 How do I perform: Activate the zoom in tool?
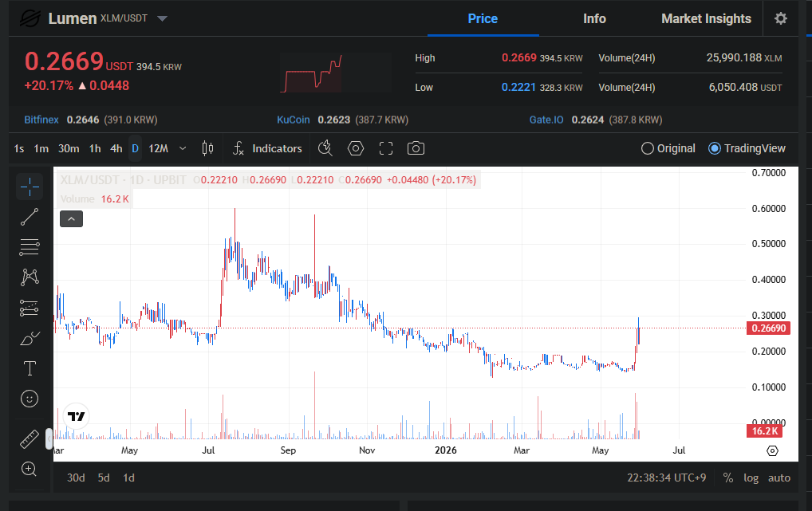pyautogui.click(x=30, y=469)
